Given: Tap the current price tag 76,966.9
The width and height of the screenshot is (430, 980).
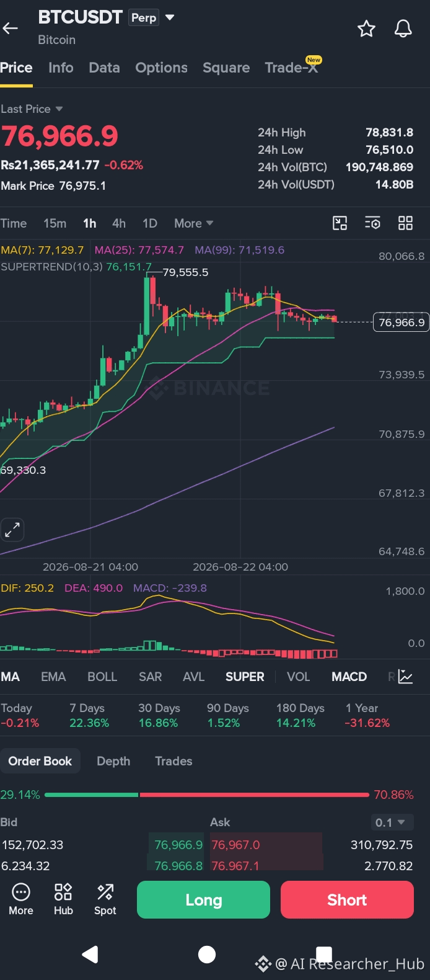Looking at the screenshot, I should 401,323.
